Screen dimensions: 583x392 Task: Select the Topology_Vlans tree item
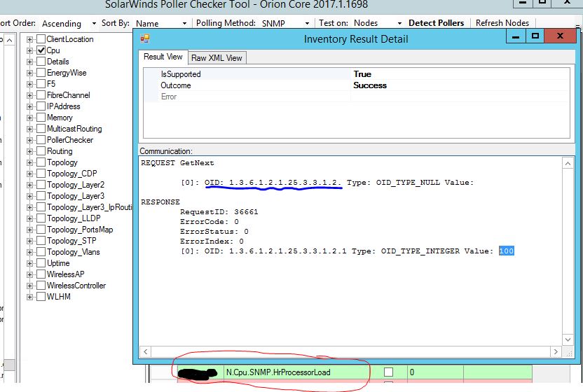point(74,252)
